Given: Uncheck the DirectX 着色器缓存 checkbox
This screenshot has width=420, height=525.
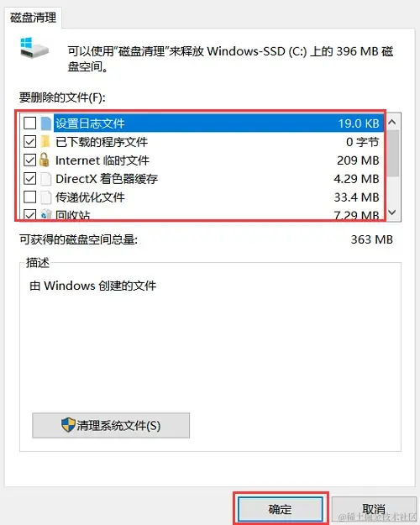Looking at the screenshot, I should [29, 178].
